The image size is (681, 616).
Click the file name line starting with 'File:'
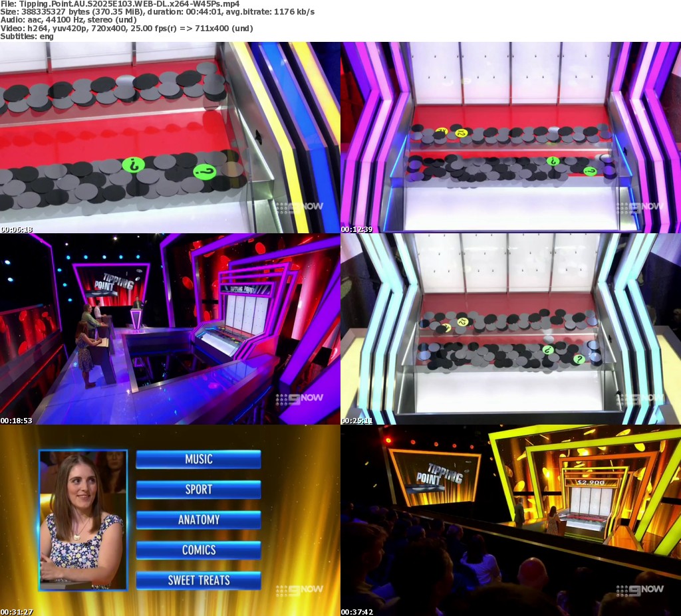[120, 4]
